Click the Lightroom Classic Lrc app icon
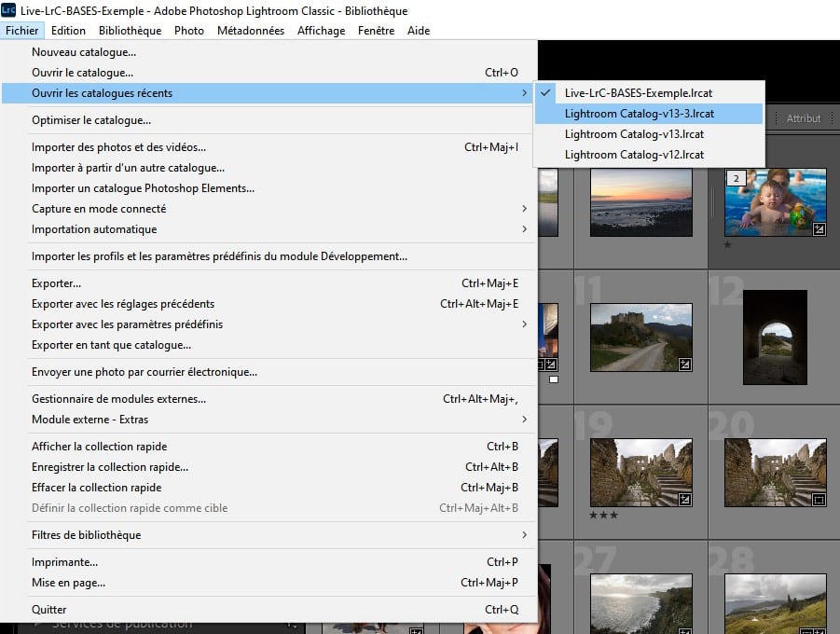Viewport: 840px width, 634px height. 8,10
